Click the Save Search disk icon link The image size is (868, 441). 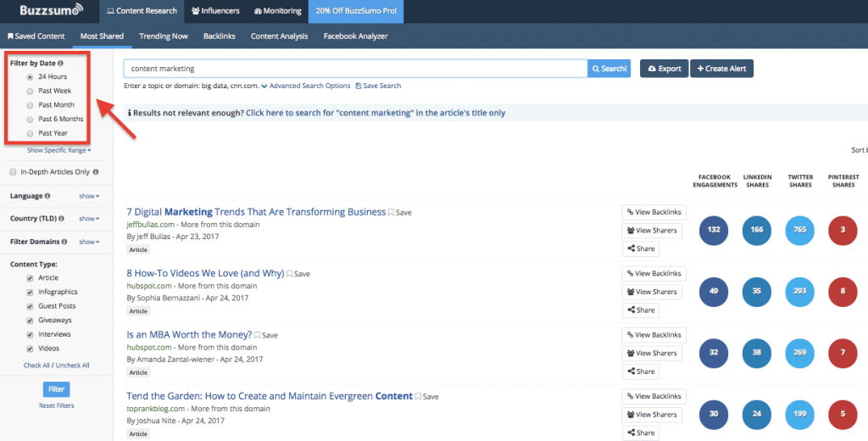(x=378, y=86)
